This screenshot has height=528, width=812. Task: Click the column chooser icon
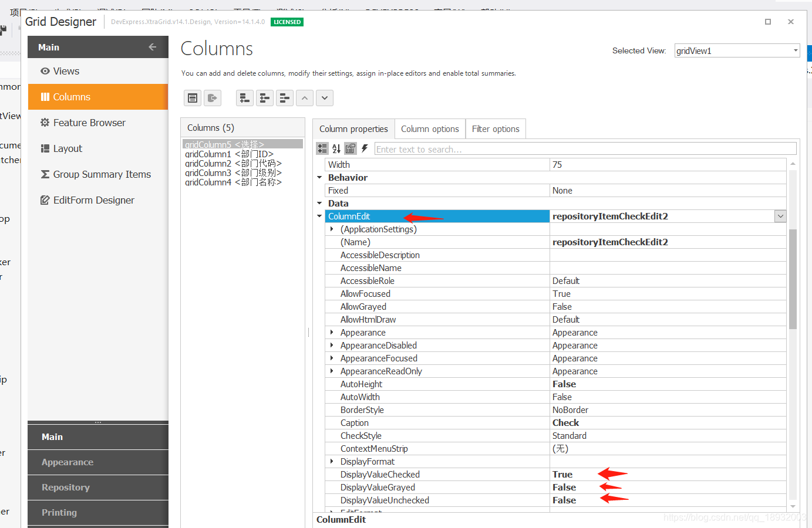(193, 98)
